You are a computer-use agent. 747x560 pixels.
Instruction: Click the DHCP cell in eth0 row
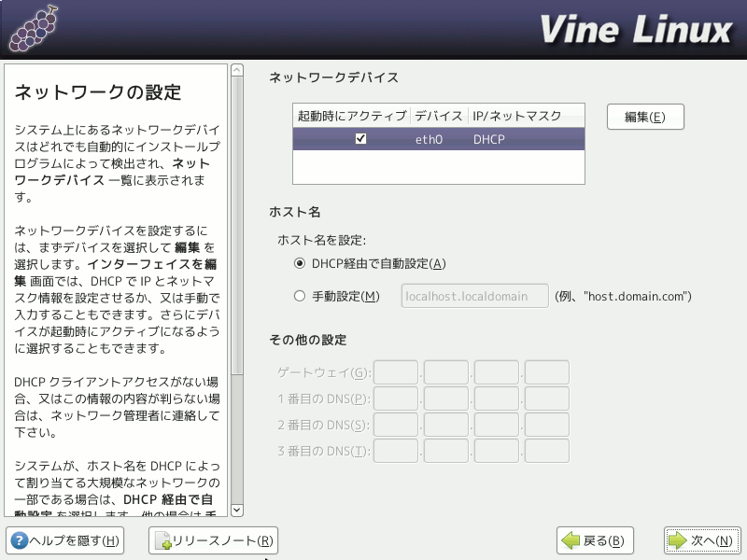click(488, 139)
